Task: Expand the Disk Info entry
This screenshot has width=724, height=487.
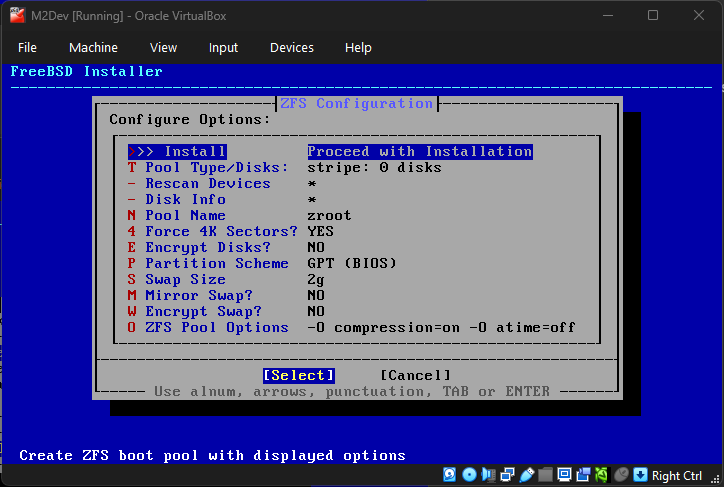Action: pyautogui.click(x=186, y=199)
